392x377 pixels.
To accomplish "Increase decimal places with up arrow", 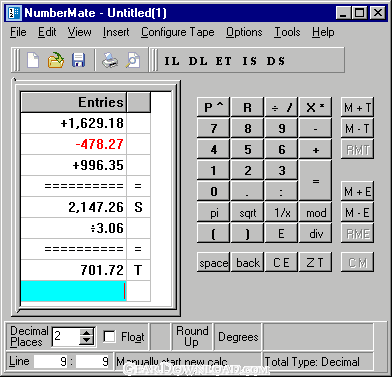I will click(x=87, y=333).
